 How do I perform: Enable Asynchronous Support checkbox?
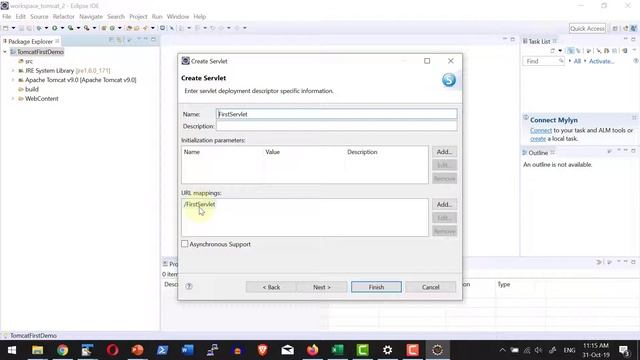point(185,244)
